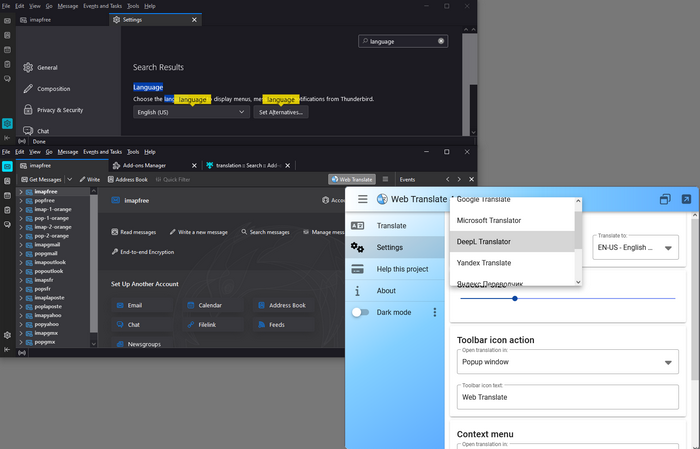Open Chat space icon in lower window sidebar

click(x=7, y=224)
